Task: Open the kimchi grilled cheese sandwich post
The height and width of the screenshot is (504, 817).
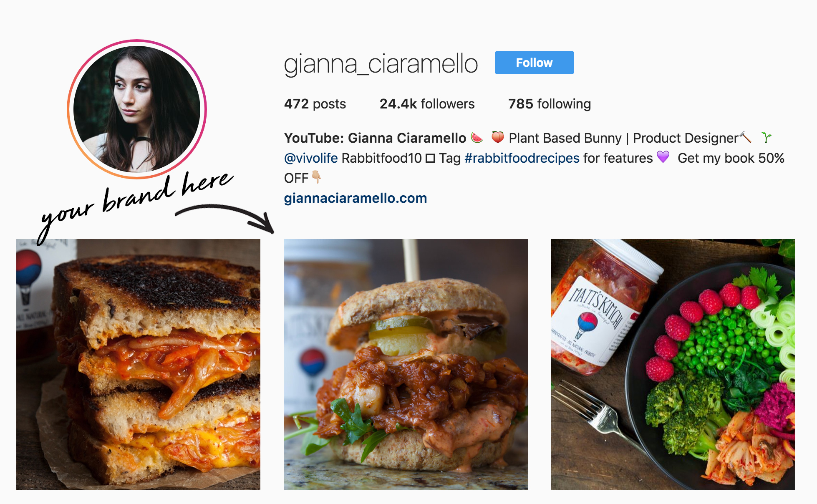Action: coord(138,364)
